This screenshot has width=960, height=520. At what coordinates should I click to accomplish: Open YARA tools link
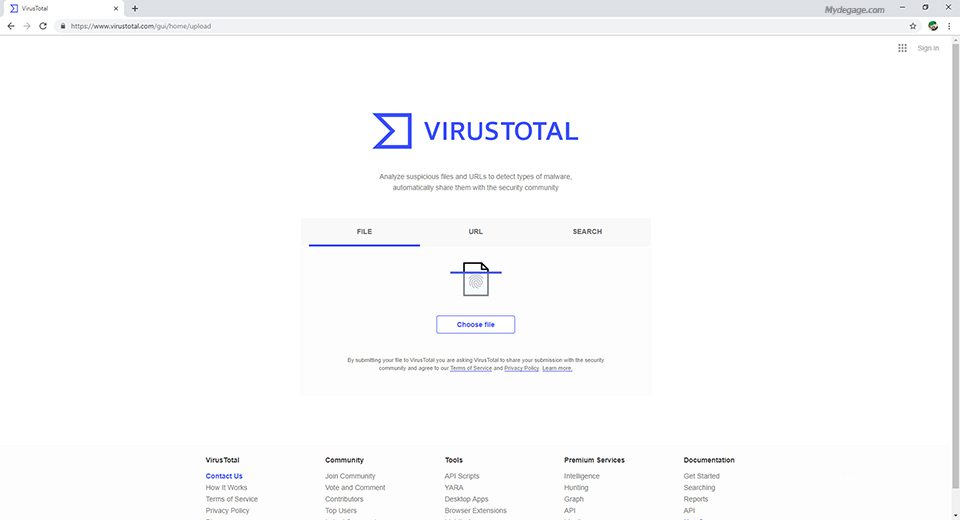(x=454, y=488)
